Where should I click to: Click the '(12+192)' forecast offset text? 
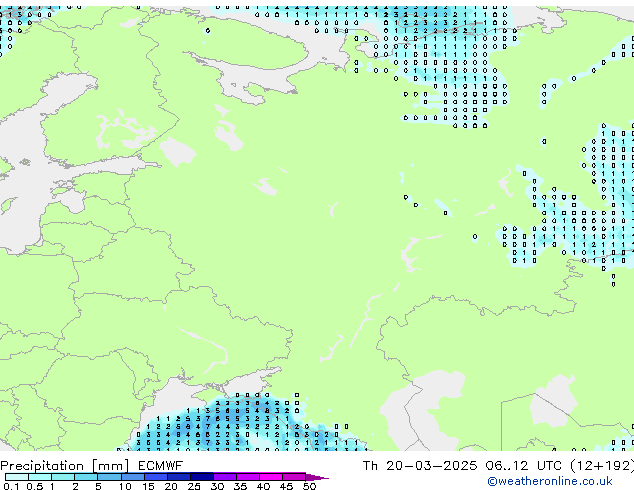[x=602, y=466]
